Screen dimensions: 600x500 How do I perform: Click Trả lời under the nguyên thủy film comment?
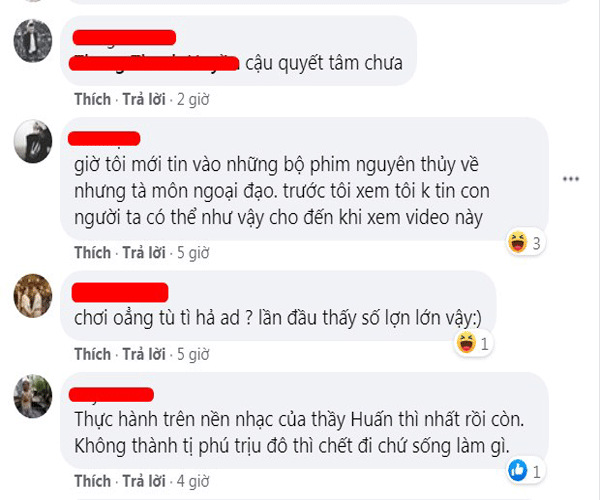point(144,253)
